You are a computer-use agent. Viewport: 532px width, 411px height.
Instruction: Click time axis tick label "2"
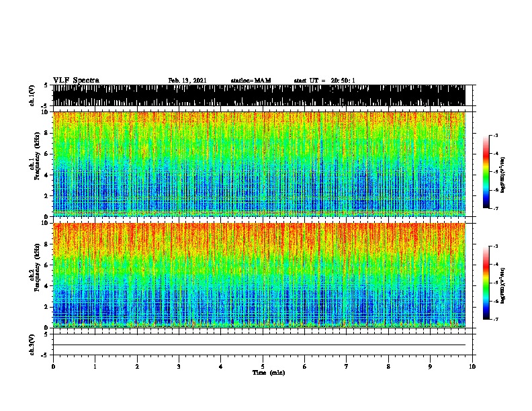137,367
